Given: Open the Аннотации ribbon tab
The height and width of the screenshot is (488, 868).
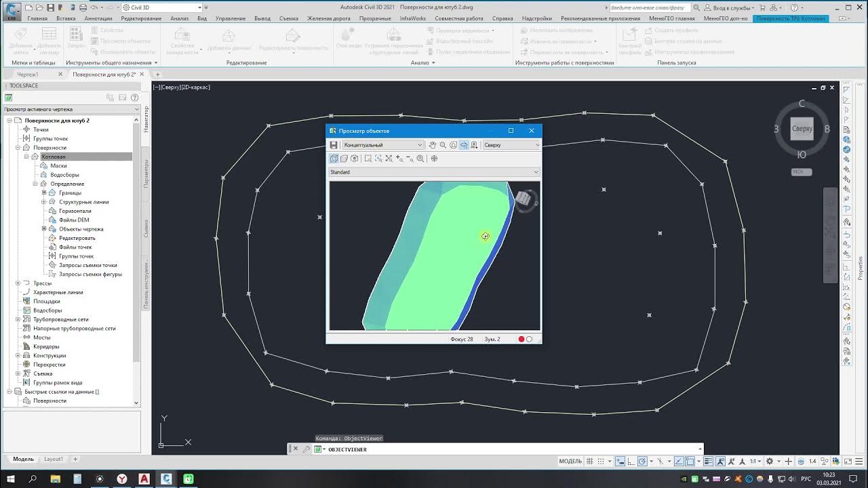Looking at the screenshot, I should pos(98,18).
